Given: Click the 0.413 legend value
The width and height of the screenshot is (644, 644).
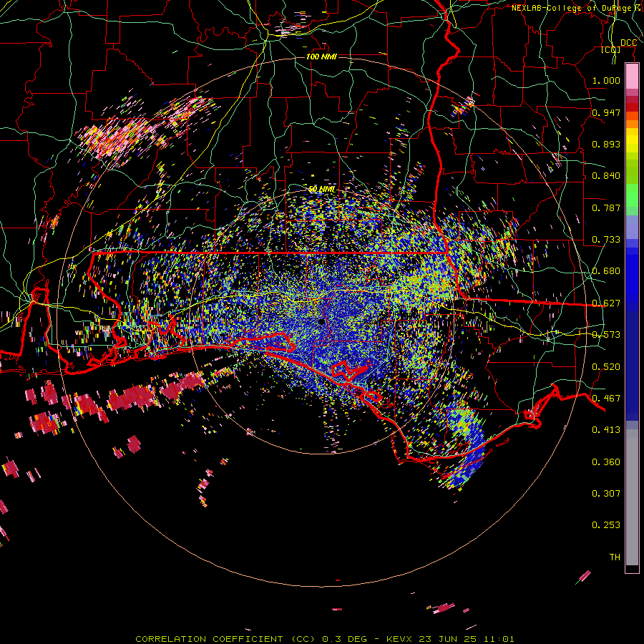Looking at the screenshot, I should click(606, 430).
